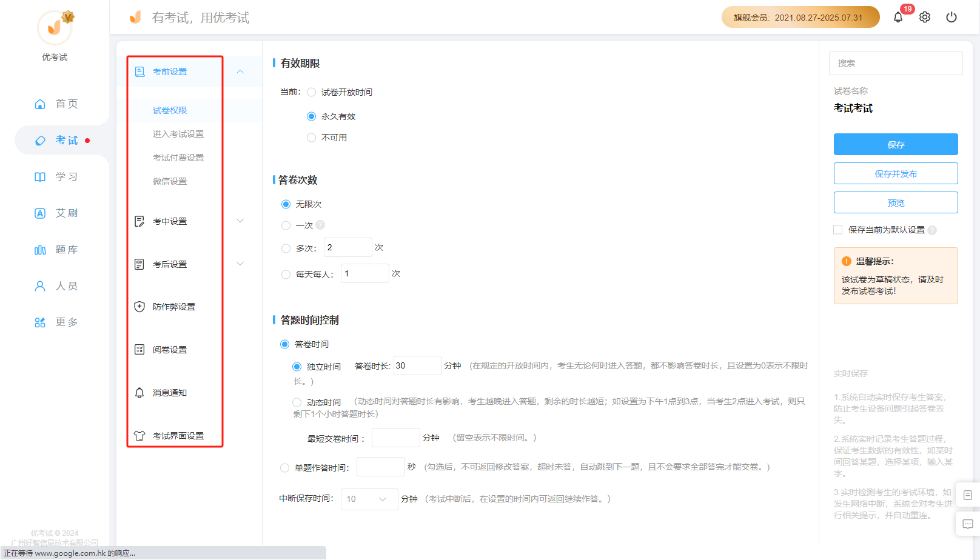Click the floating document panel icon

tap(968, 495)
